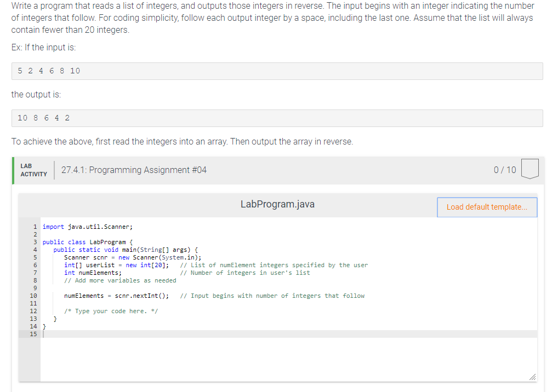Click the 'public static void main' line
Viewport: 558px width, 392px height.
pos(126,250)
